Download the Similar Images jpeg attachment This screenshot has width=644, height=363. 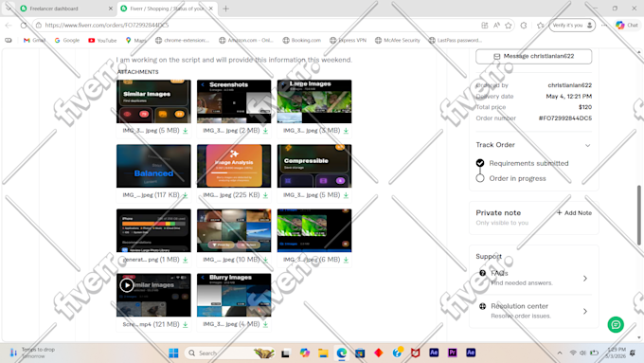(x=186, y=131)
